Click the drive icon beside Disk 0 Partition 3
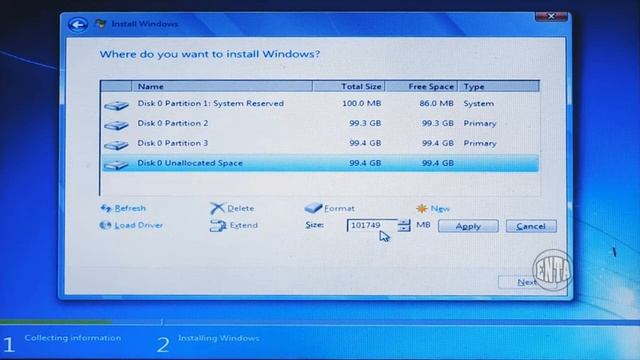Screen dimensions: 640x360 point(116,144)
